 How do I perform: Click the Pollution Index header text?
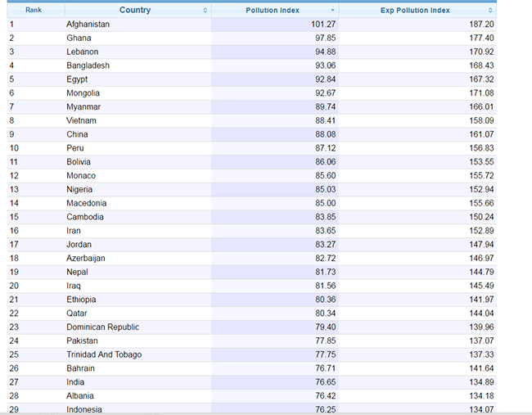click(273, 11)
